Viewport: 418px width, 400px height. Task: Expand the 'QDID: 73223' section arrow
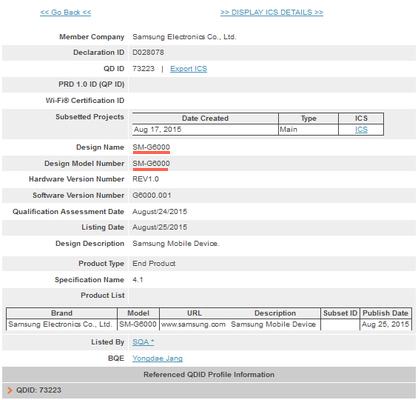(10, 390)
